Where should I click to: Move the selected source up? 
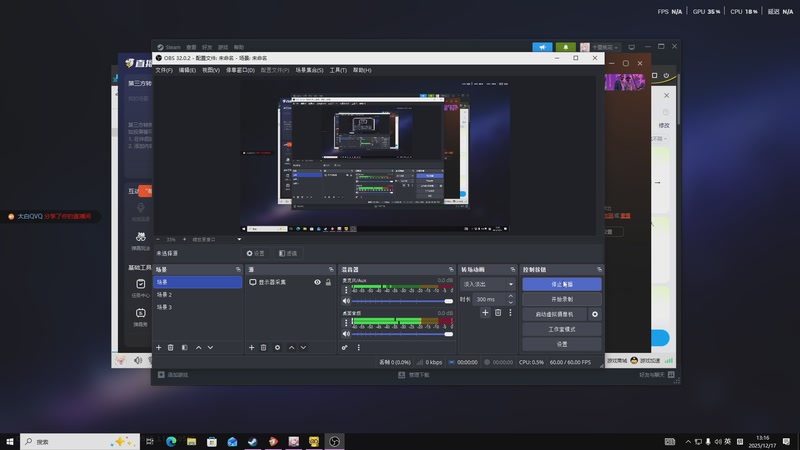291,347
